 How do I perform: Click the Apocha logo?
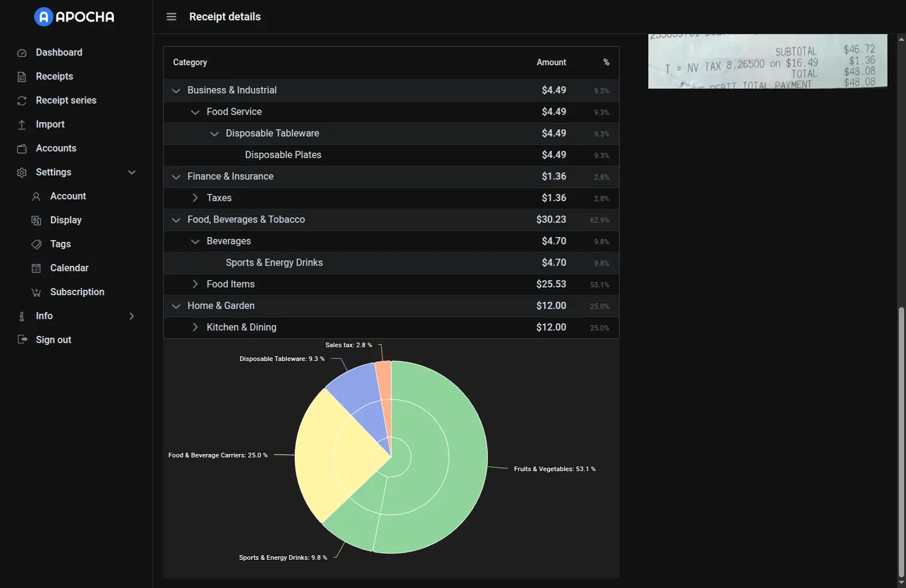[x=73, y=17]
